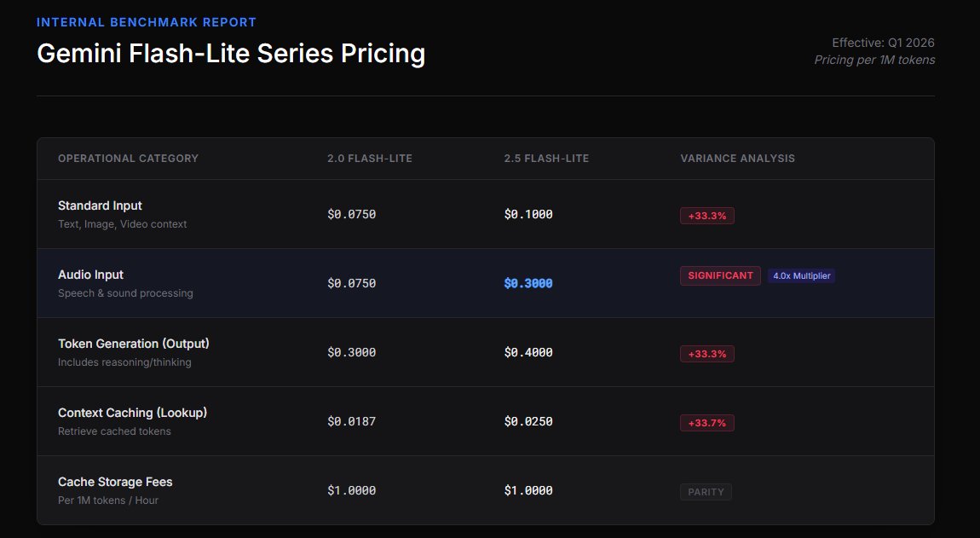
Task: Select the Audio Input row label
Action: tap(90, 275)
